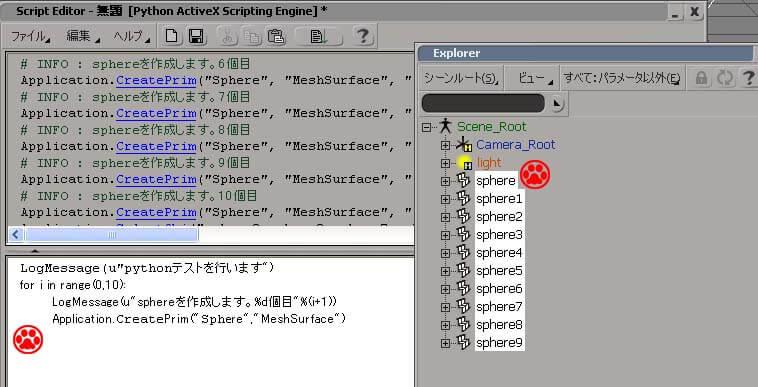Click the Run script icon

(319, 36)
